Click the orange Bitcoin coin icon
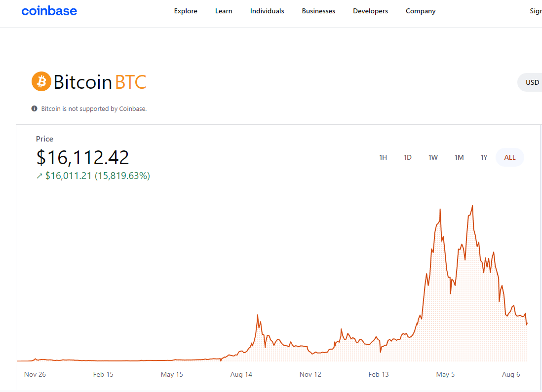This screenshot has width=542, height=392. click(41, 81)
